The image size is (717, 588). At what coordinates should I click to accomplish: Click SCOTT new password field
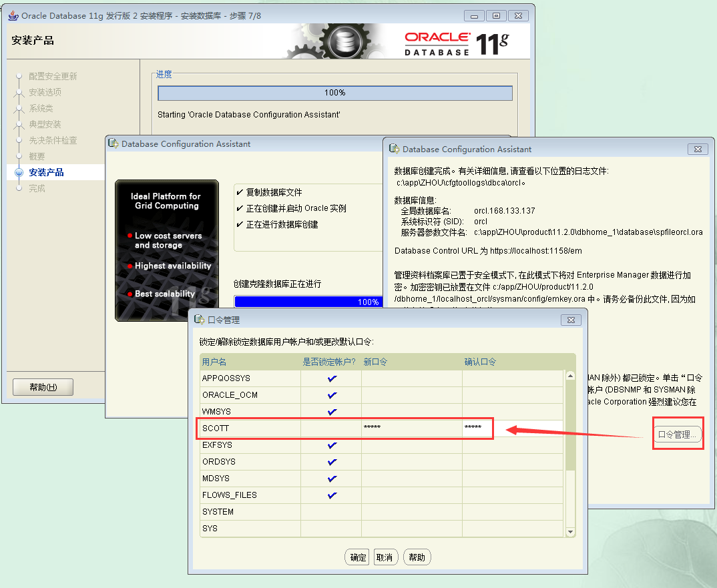[411, 428]
